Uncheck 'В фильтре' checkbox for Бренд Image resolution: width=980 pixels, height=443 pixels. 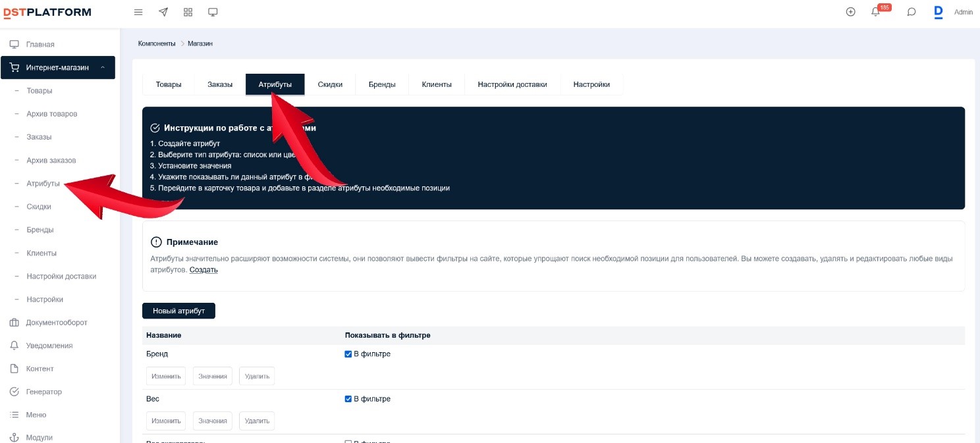coord(348,354)
